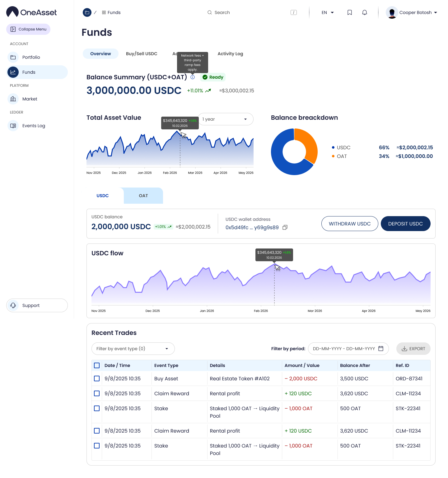Open notifications bell icon
This screenshot has height=478, width=448.
[365, 12]
